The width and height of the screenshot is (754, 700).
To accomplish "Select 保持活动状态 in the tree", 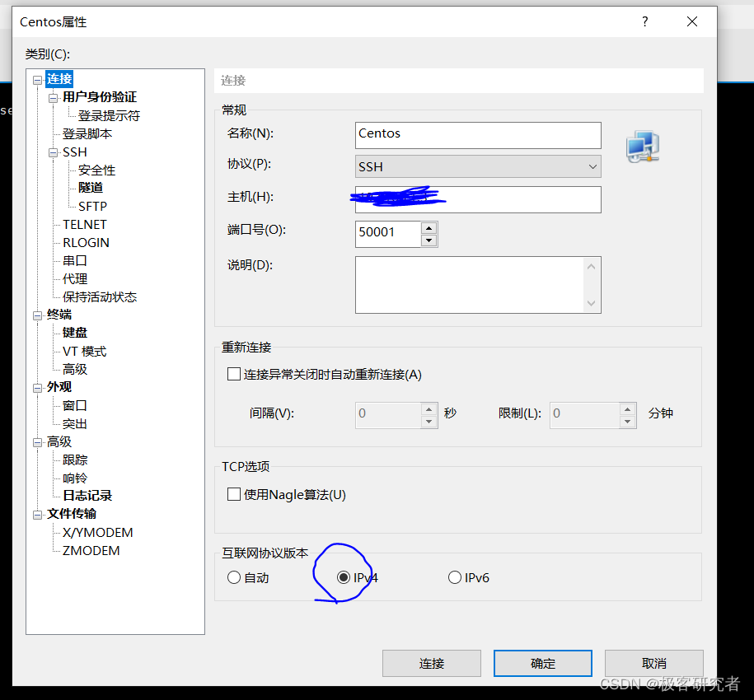I will (100, 297).
